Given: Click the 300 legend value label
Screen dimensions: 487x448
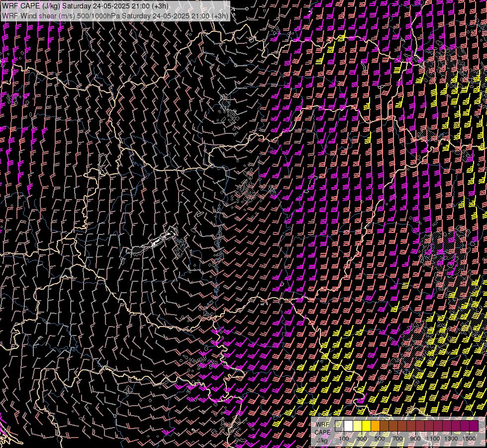Looking at the screenshot, I should point(362,439).
